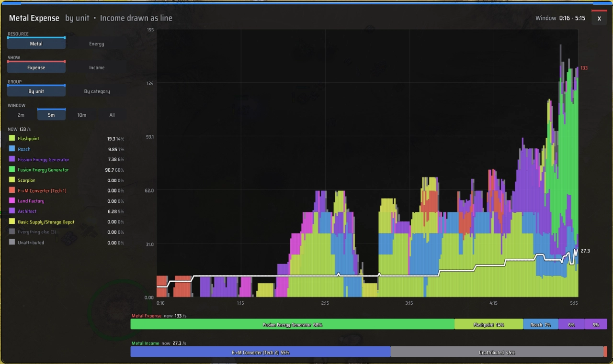
Task: Select the Roach legend label
Action: coord(24,149)
